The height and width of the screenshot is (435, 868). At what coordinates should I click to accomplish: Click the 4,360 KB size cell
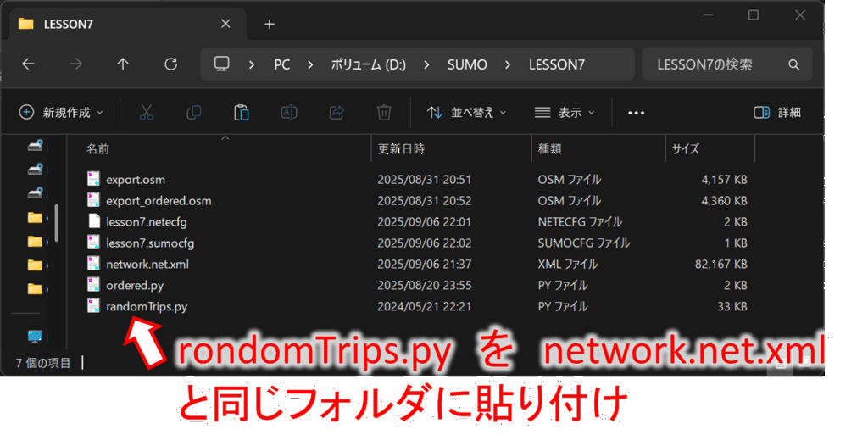[x=725, y=200]
